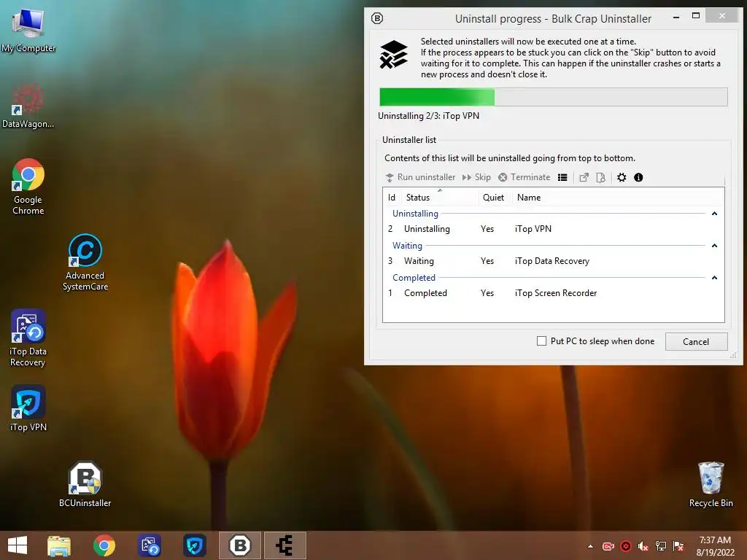
Task: Collapse the Waiting group
Action: 714,246
